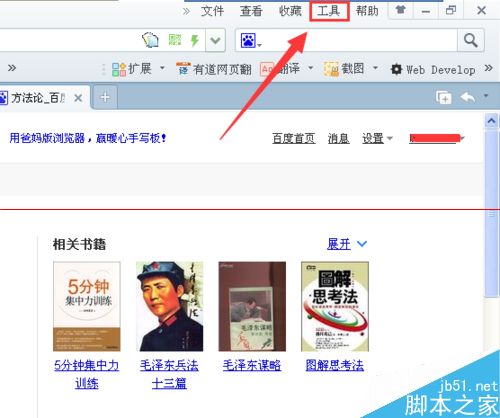Click the 翻译 translate icon
Screen dimensions: 500x418
tap(268, 69)
